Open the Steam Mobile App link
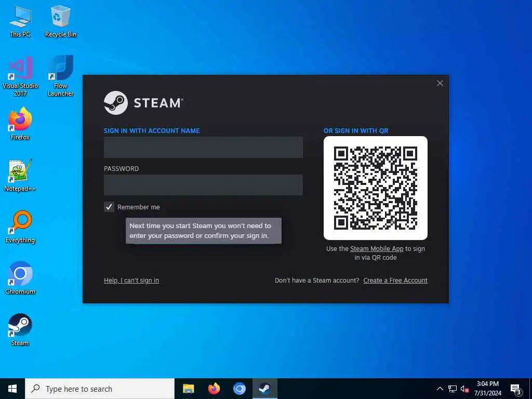 pos(377,249)
